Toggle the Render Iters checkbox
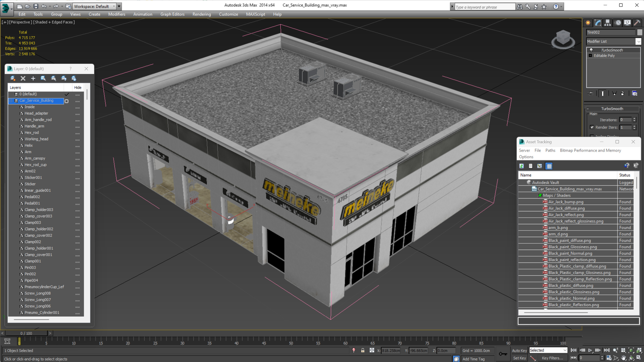This screenshot has width=644, height=362. click(x=592, y=127)
